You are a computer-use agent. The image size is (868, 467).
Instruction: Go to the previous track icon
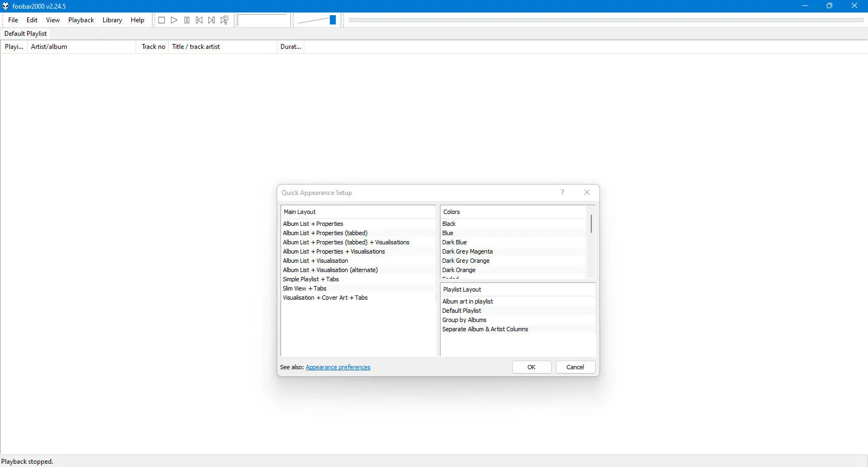(x=199, y=20)
